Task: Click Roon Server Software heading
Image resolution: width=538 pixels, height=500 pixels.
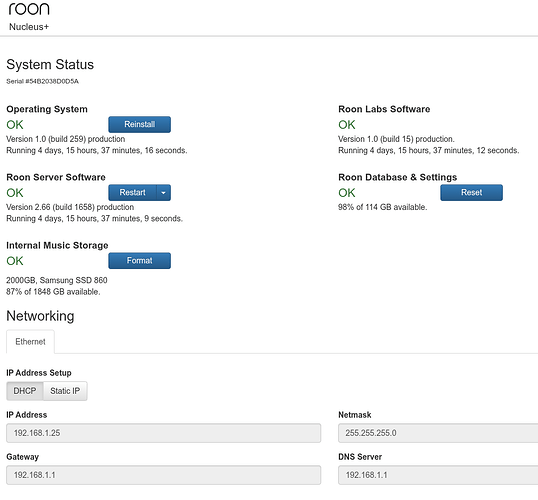Action: (56, 177)
